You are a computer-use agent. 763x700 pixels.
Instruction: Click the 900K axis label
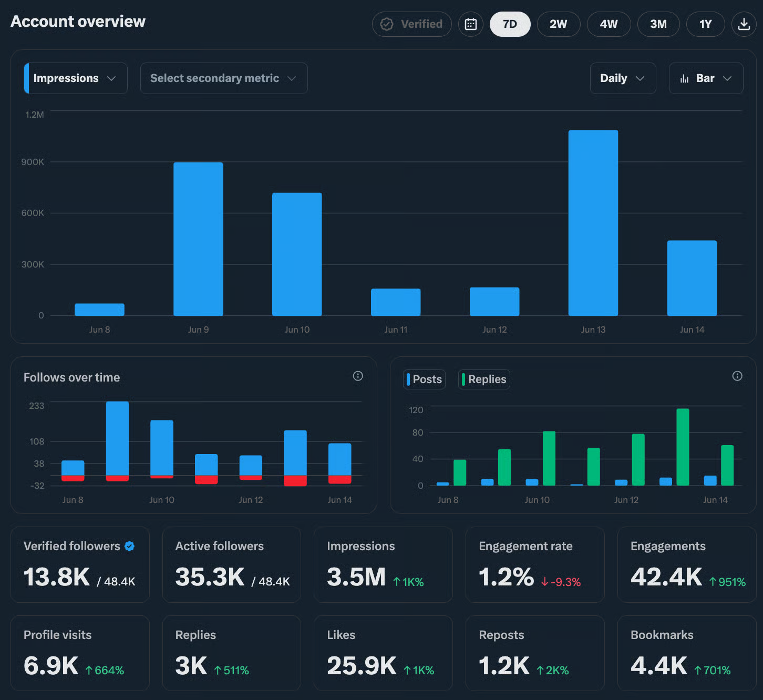33,162
